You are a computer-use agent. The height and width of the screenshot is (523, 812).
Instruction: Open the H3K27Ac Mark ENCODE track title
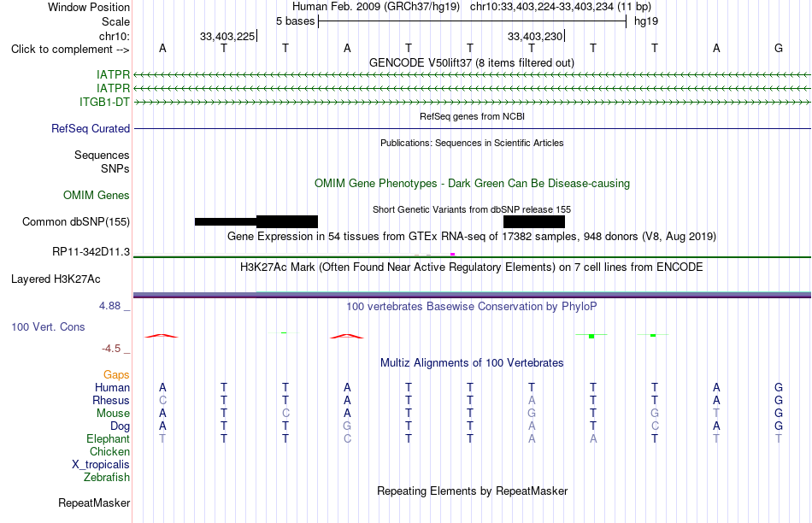472,267
